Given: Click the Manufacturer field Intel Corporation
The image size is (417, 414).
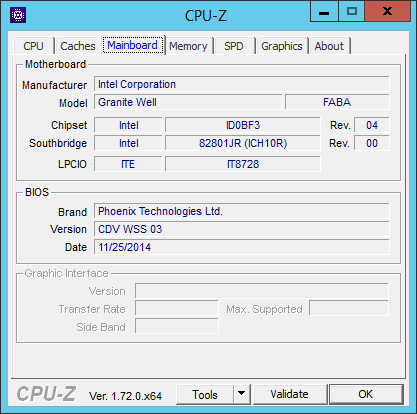Looking at the screenshot, I should point(242,84).
